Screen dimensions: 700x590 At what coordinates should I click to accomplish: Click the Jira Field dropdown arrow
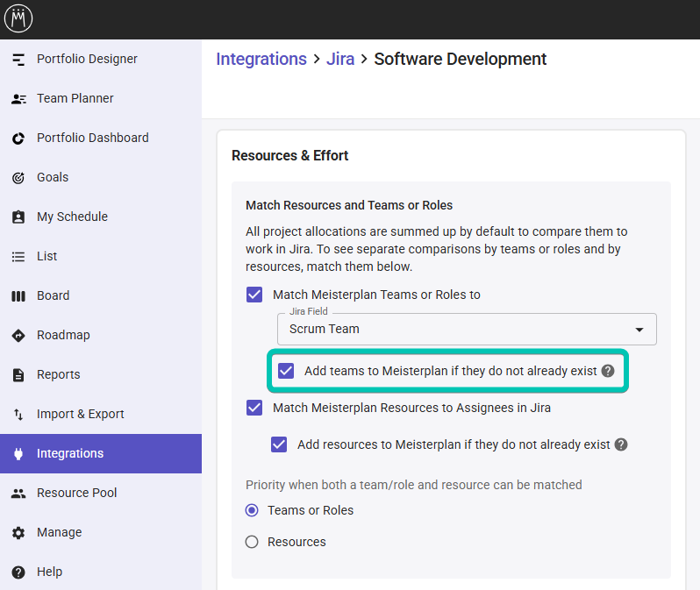click(x=639, y=330)
